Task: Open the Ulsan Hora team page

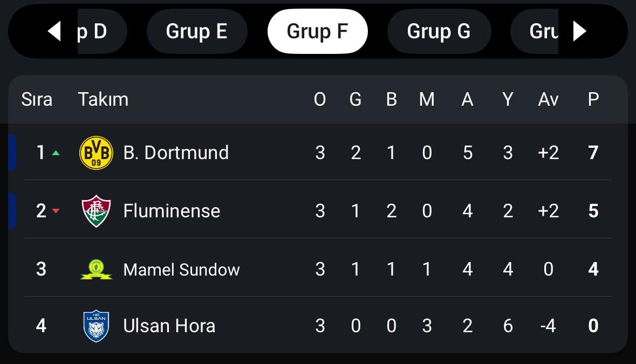Action: tap(169, 326)
